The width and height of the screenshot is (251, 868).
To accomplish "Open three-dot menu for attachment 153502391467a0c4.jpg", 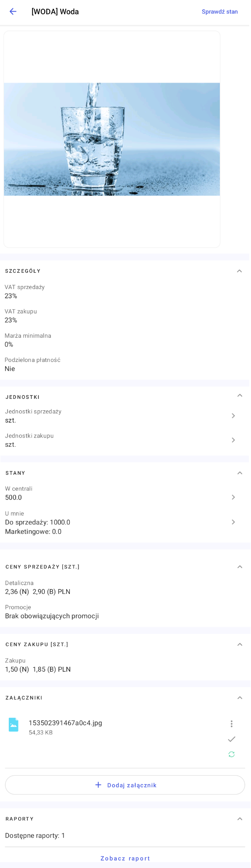I will [232, 723].
